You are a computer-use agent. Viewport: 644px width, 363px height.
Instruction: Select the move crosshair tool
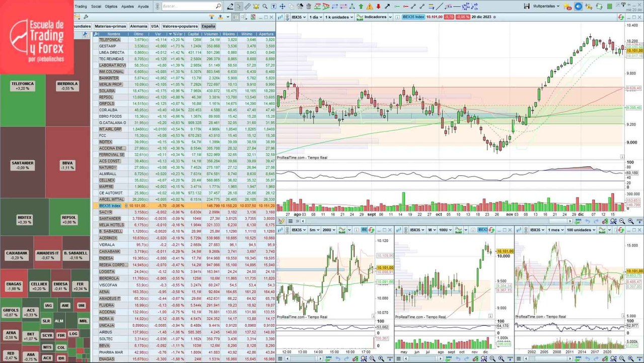coord(282,7)
